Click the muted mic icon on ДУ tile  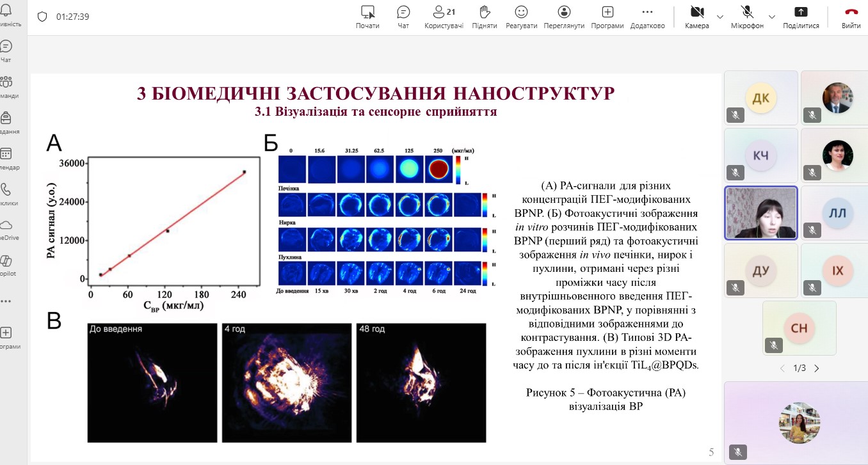coord(735,288)
